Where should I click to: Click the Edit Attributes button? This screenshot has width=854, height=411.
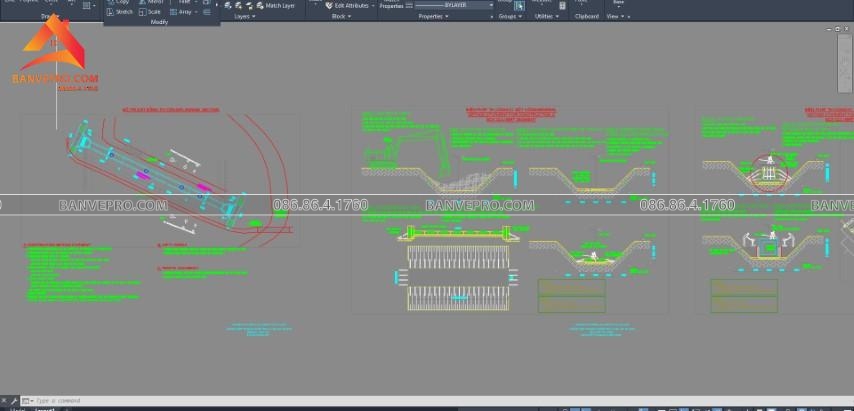point(347,5)
